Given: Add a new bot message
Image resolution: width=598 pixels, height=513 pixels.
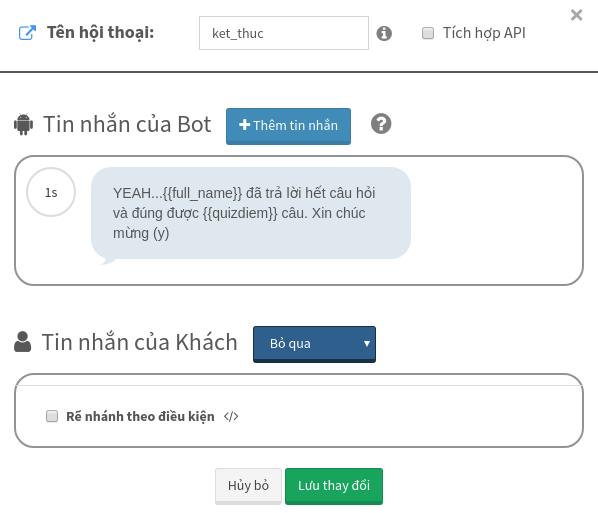Looking at the screenshot, I should click(288, 126).
